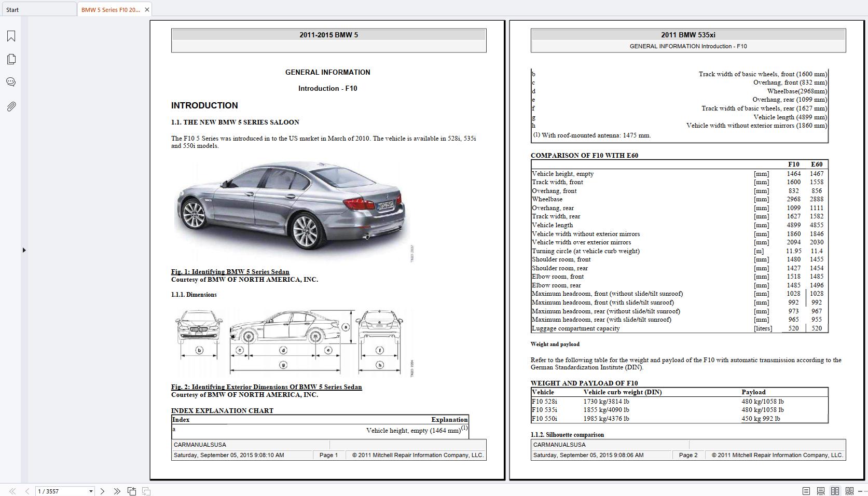Close the BMW 5 Series document tab
Screen dimensions: 868x496
pos(147,9)
